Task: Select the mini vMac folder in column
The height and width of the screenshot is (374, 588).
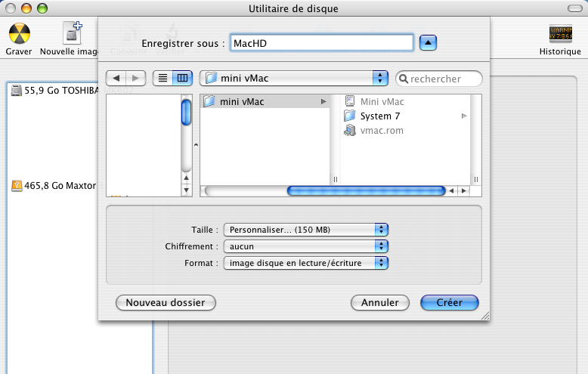Action: point(265,101)
